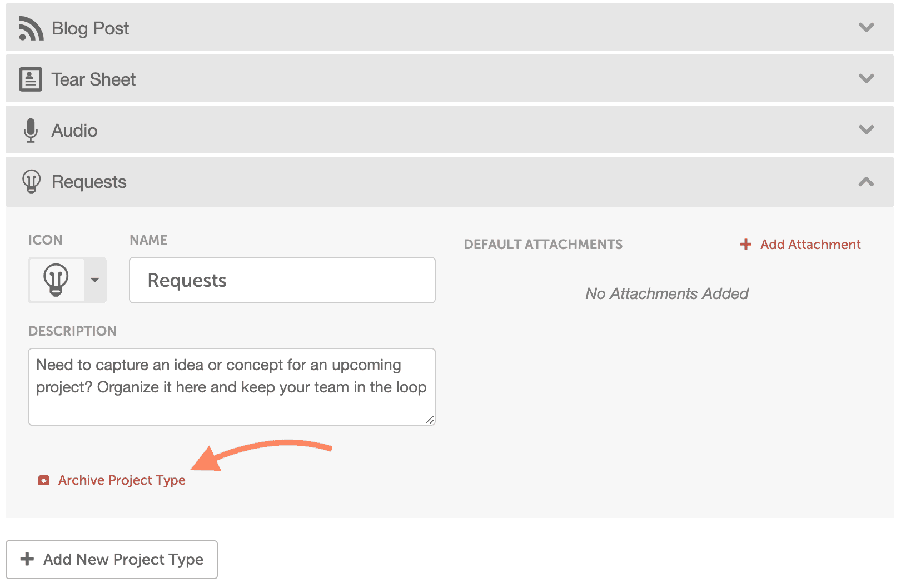This screenshot has width=906, height=588.
Task: Click the red archive box icon
Action: point(44,480)
